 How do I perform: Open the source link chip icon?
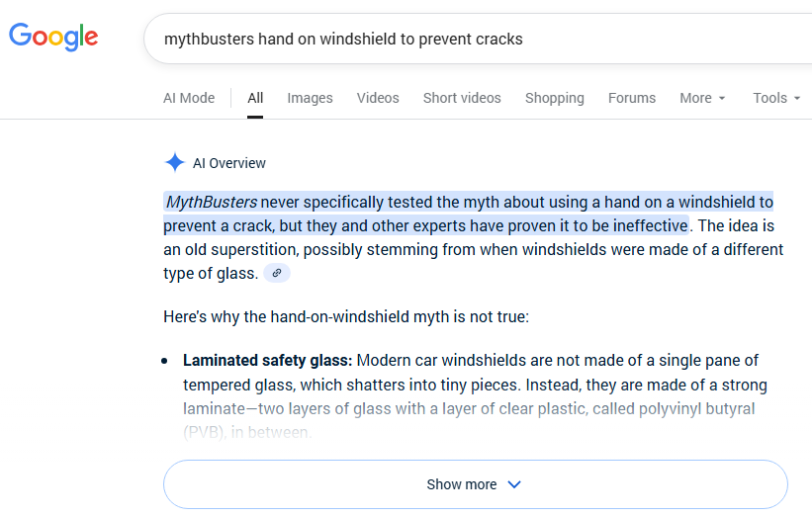tap(277, 274)
